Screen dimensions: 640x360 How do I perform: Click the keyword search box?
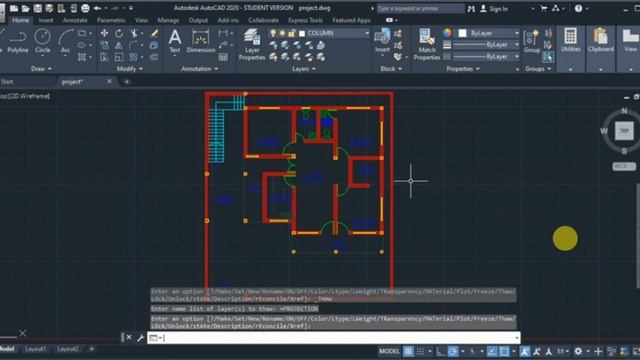pos(420,9)
